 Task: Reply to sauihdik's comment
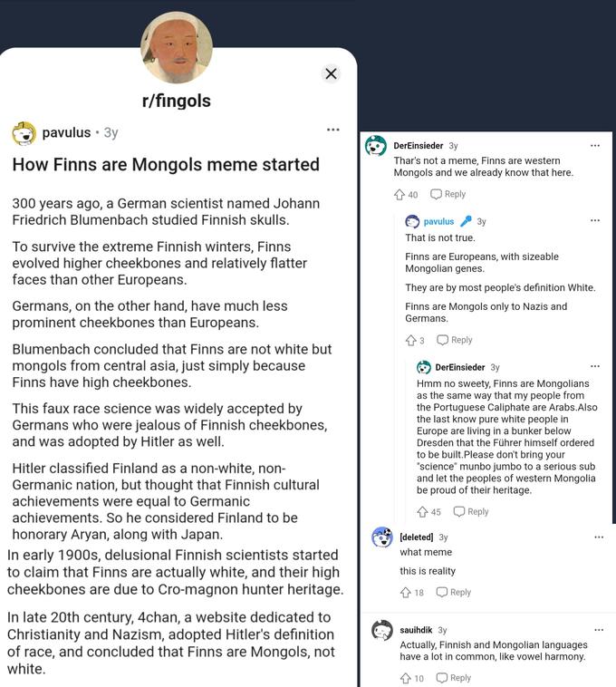[453, 677]
